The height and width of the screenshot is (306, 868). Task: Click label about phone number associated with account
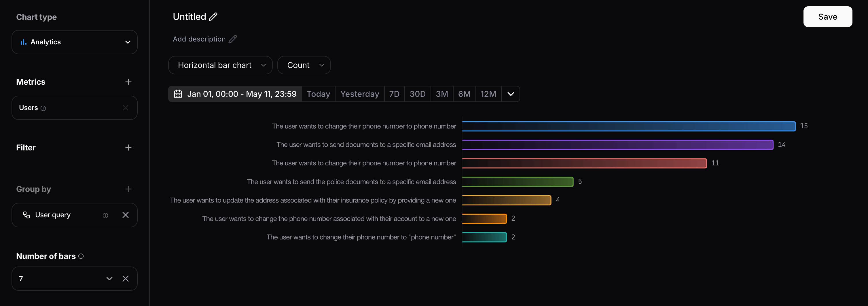(329, 219)
